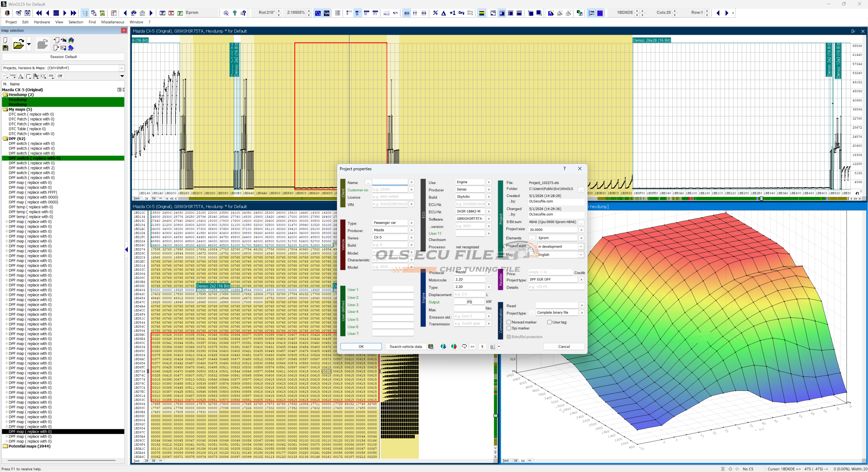The image size is (868, 472).
Task: Increase the Z:19505% zoom value
Action: click(309, 11)
